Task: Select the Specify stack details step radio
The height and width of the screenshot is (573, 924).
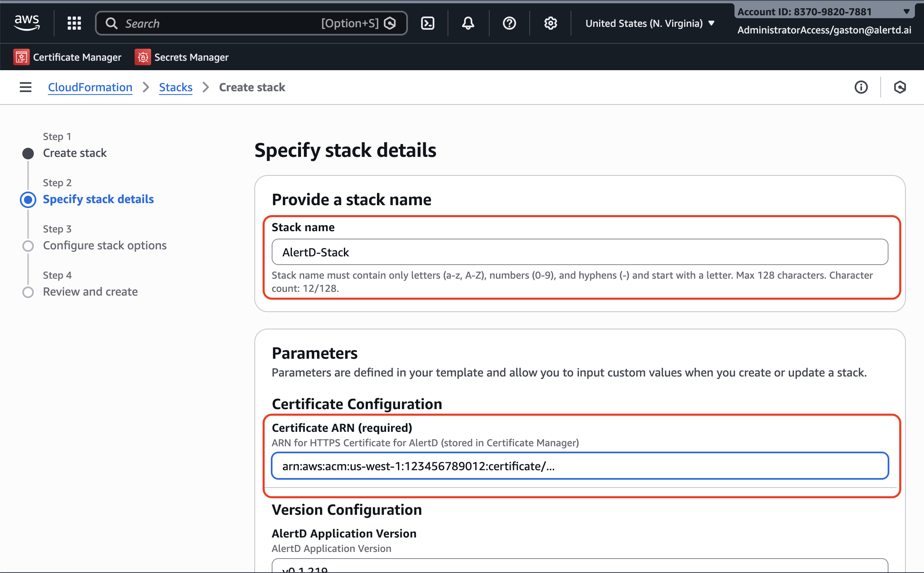Action: pos(28,200)
